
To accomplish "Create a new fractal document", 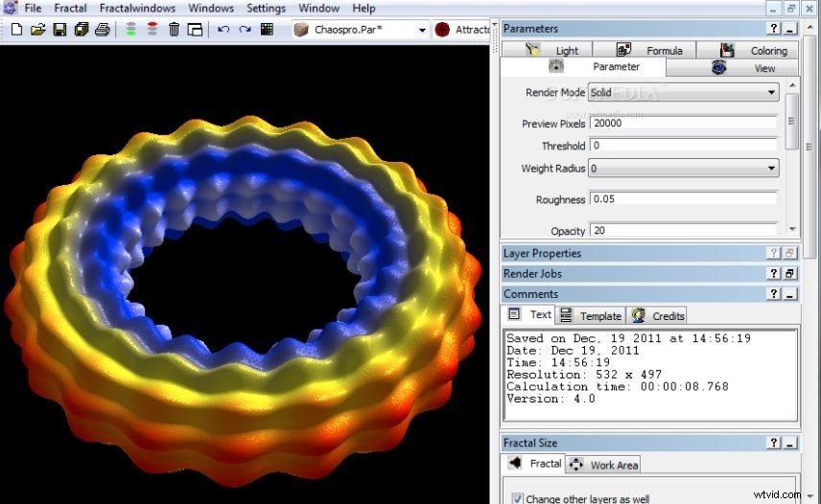I will (16, 30).
